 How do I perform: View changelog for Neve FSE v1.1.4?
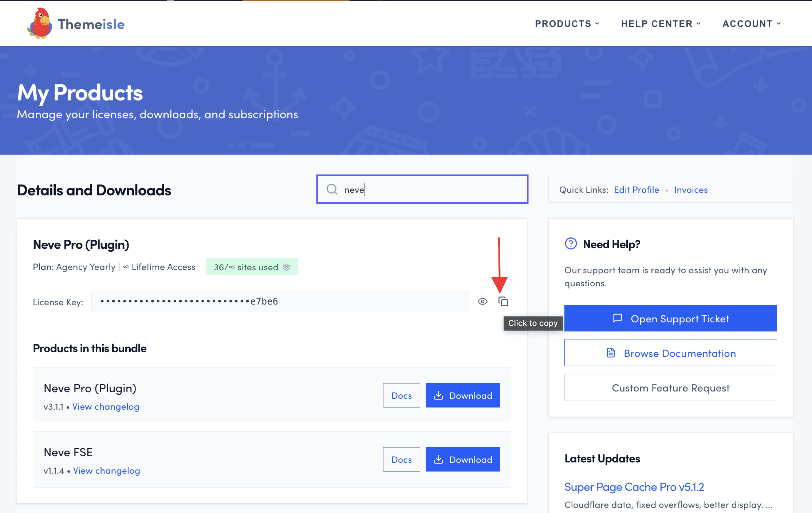click(x=106, y=470)
